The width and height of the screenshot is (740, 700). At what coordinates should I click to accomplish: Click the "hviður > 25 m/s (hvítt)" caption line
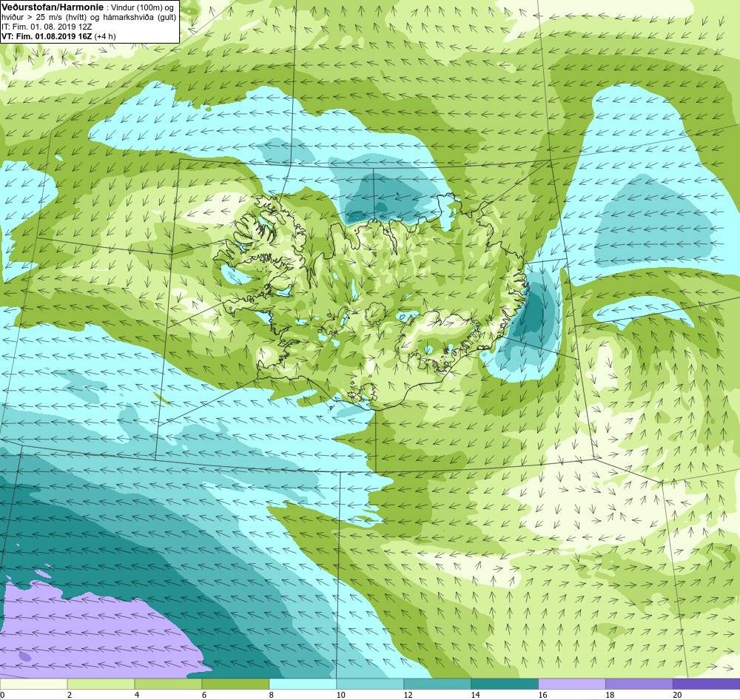tap(90, 17)
